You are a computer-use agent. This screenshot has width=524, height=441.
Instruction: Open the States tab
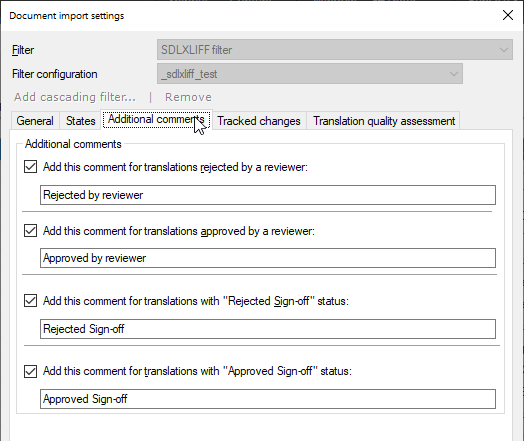[81, 121]
